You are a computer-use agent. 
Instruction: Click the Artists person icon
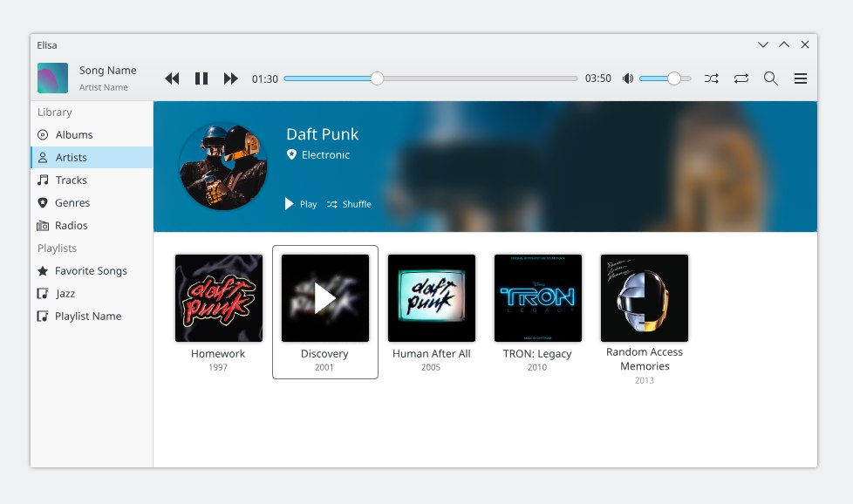[x=43, y=158]
